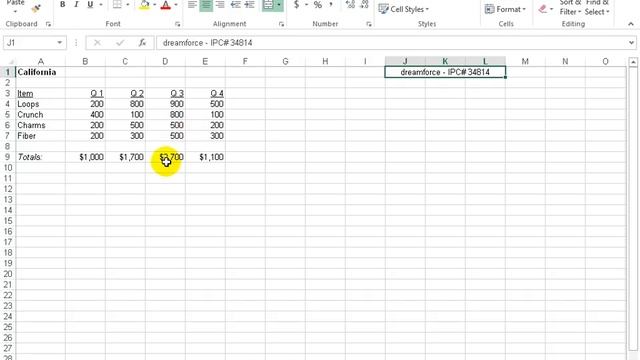Select the Charms cell
640x360 pixels.
tap(40, 125)
